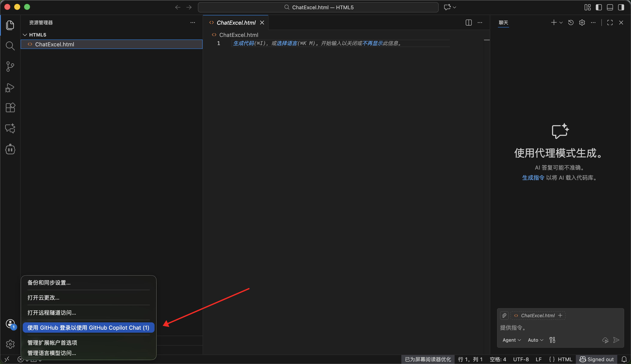The width and height of the screenshot is (631, 364).
Task: Choose backup and sync settings menu item
Action: click(49, 282)
